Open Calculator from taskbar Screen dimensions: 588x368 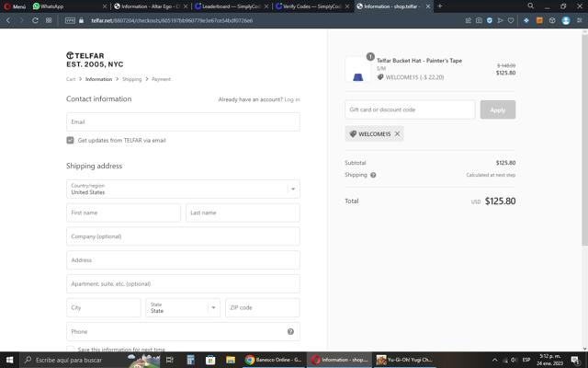tap(190, 360)
